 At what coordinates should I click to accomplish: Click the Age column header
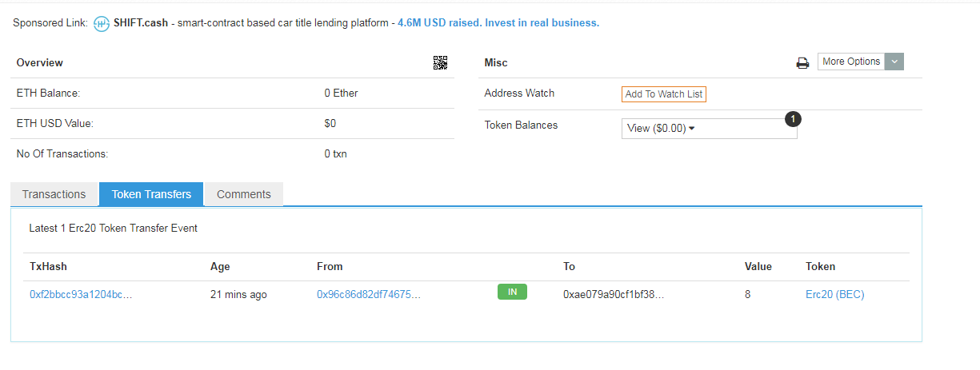220,267
